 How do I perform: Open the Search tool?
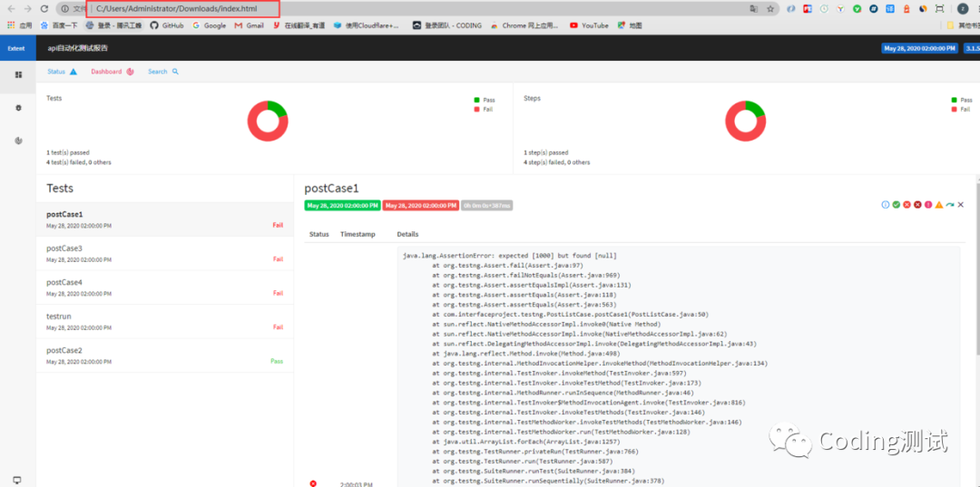(x=163, y=72)
